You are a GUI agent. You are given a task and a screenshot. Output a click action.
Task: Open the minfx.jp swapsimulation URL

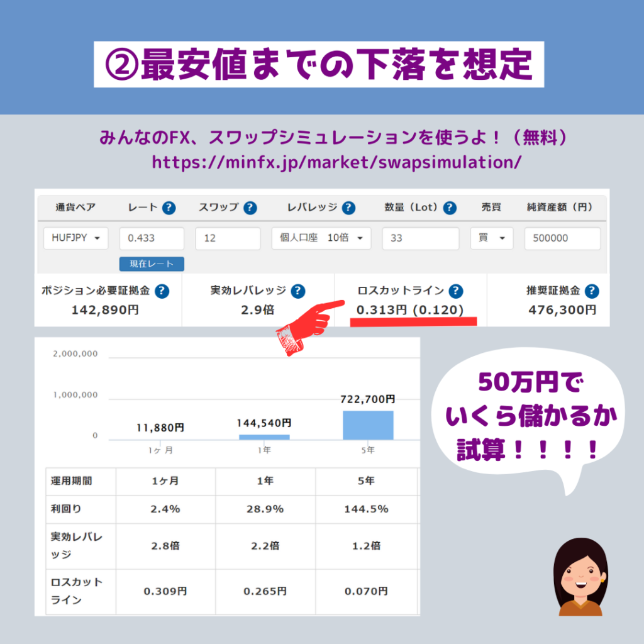tap(336, 162)
